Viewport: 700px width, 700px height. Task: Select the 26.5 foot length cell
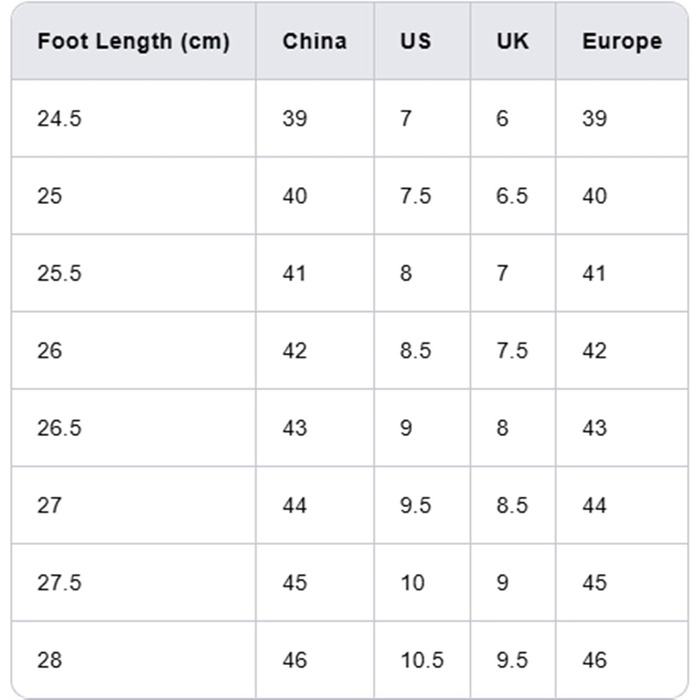click(59, 428)
